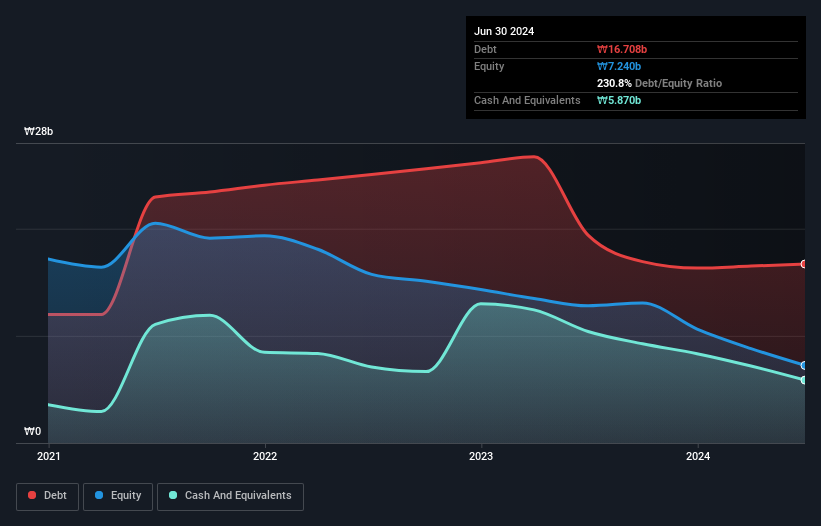Click the 230.8% Debt/Equity Ratio text
The height and width of the screenshot is (526, 821).
coord(659,83)
